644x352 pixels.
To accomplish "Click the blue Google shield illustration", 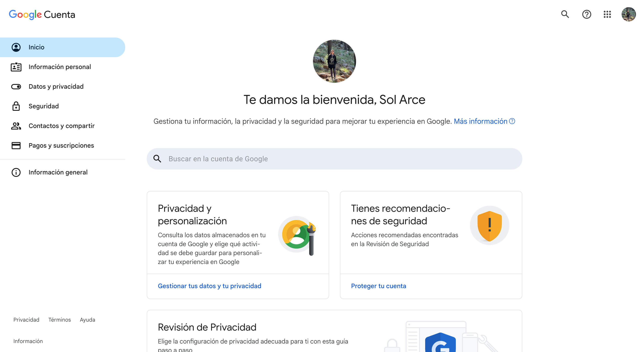I will 441,343.
